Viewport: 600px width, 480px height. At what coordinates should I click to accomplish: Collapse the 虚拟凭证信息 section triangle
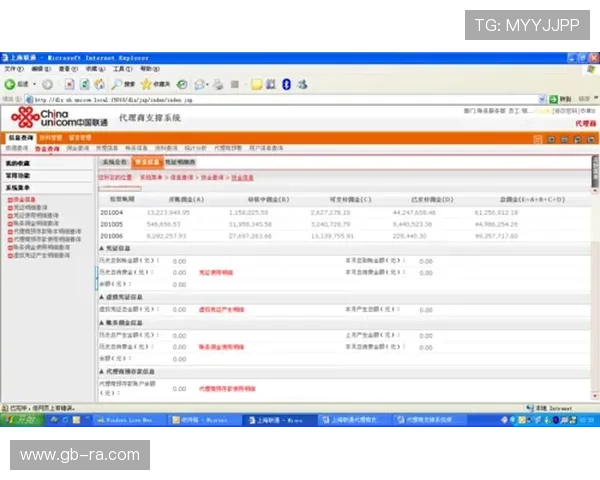(x=101, y=297)
